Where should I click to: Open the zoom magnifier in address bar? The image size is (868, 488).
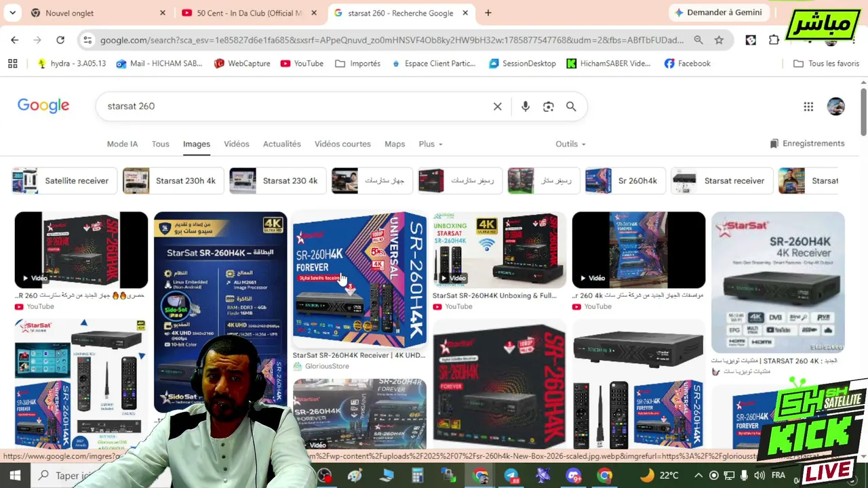coord(698,40)
